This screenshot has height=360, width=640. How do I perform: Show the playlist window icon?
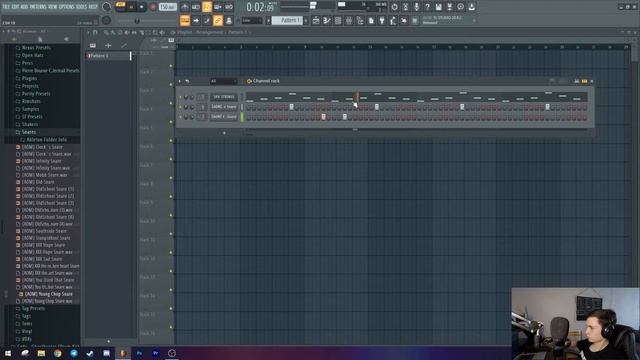point(316,20)
